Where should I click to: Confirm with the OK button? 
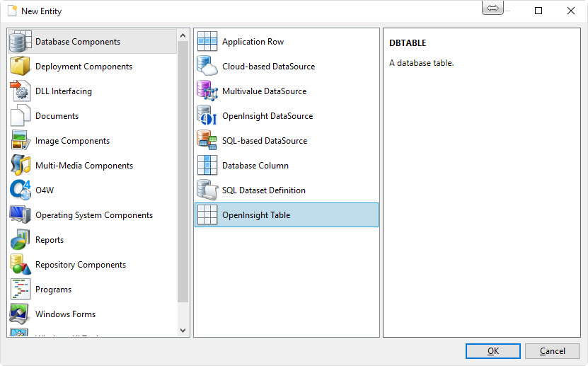492,351
